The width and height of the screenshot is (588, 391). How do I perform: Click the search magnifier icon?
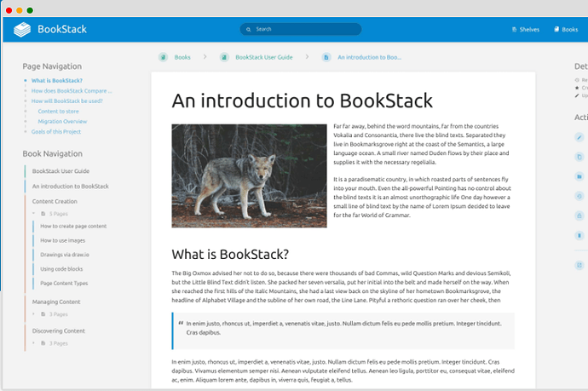pyautogui.click(x=248, y=29)
